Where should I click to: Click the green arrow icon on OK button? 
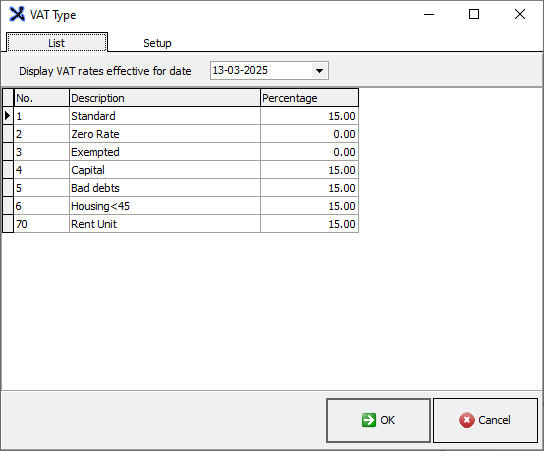pos(368,420)
